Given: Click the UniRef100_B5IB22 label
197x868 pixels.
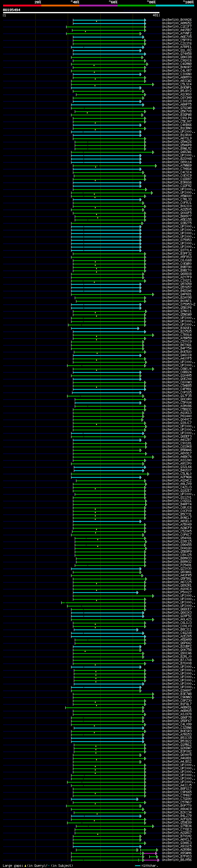Looking at the screenshot, I should [177, 741].
